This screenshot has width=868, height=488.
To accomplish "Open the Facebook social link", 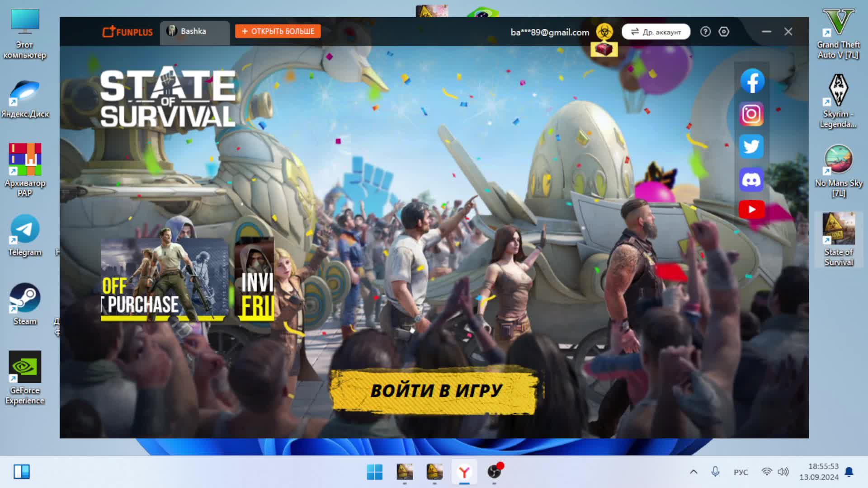I will point(752,81).
